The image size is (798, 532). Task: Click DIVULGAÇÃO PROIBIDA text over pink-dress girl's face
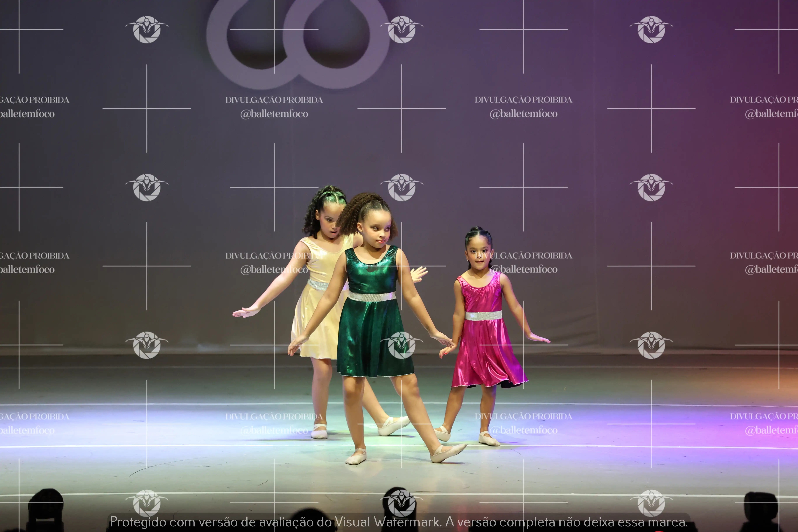[x=524, y=256]
